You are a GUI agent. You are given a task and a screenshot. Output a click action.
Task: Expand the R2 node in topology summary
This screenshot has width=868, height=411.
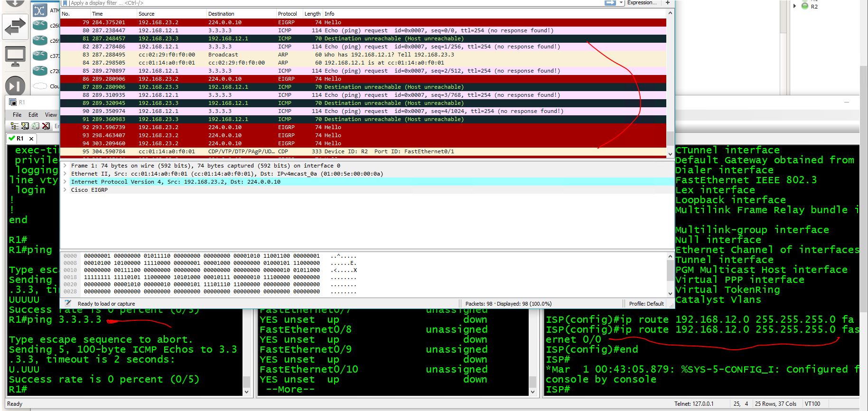click(x=795, y=6)
